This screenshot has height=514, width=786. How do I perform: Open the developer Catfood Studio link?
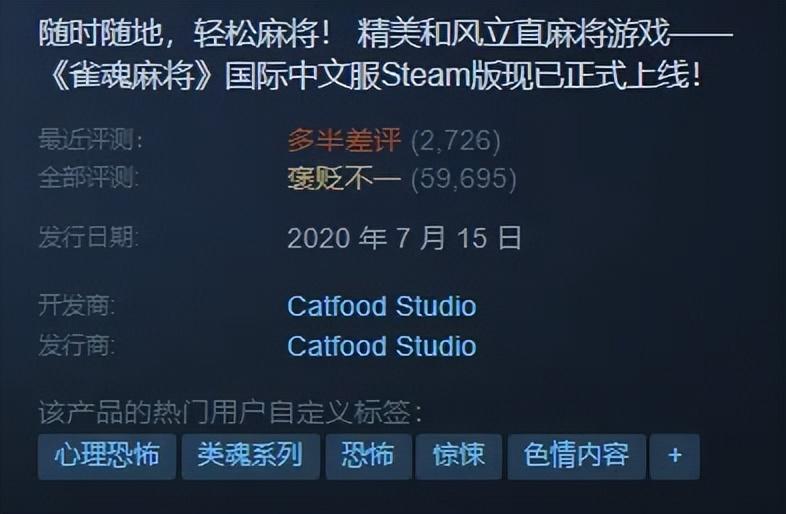382,306
